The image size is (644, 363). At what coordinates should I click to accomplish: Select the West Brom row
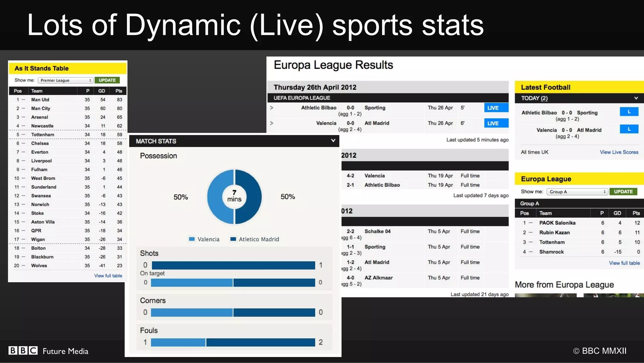[68, 178]
